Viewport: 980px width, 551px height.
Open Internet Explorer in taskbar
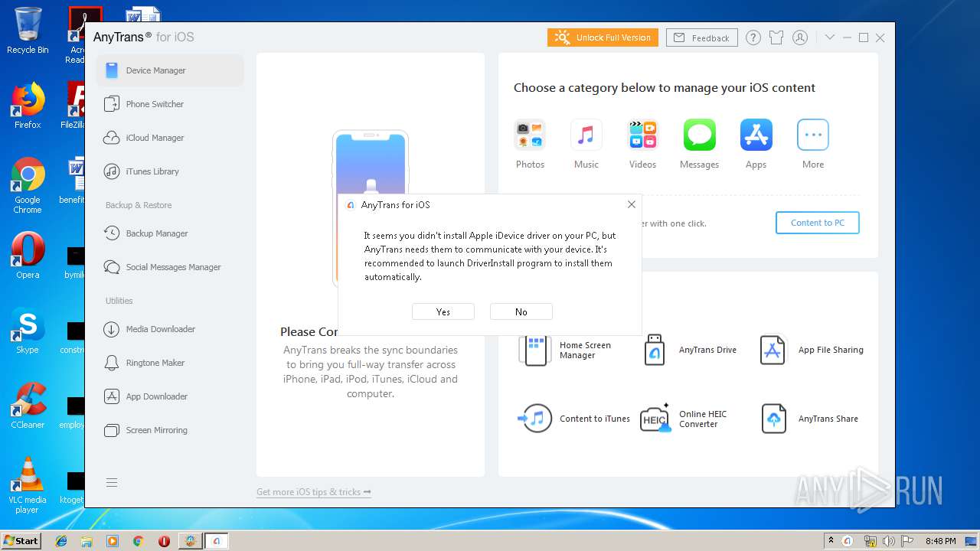tap(61, 541)
